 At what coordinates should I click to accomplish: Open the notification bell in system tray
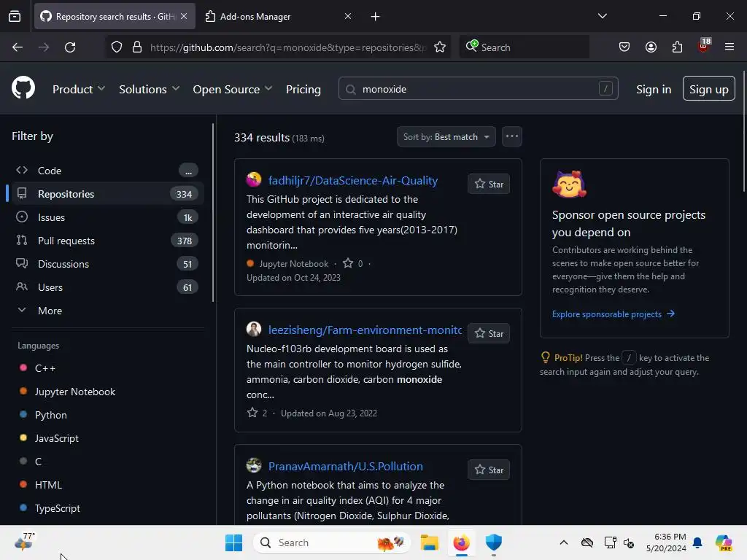[697, 542]
